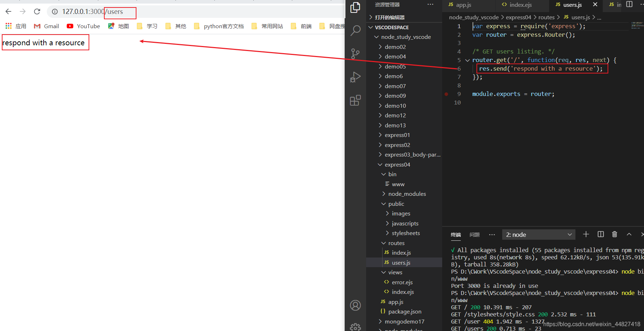The image size is (644, 331).
Task: Click the routes breadcrumb segment
Action: click(546, 17)
